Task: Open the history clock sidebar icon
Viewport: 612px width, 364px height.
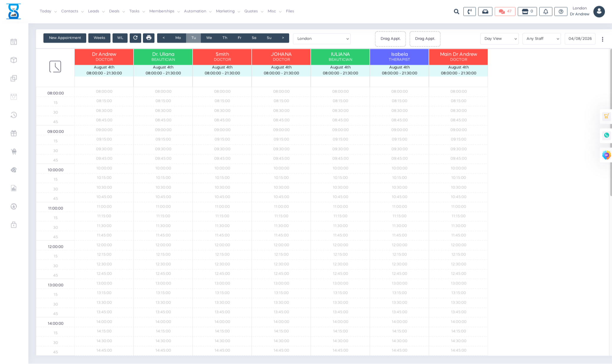Action: [x=14, y=115]
